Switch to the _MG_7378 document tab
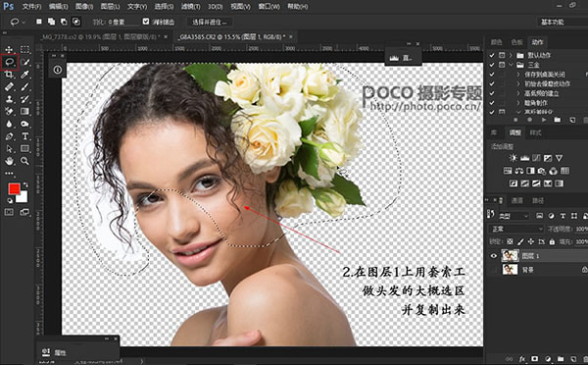The height and width of the screenshot is (365, 588). (x=101, y=37)
